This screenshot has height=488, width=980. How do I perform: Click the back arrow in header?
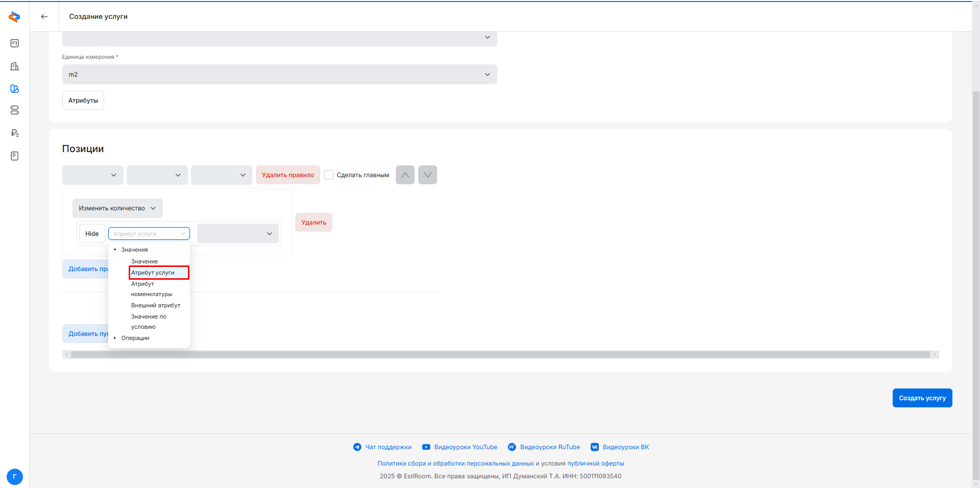coord(44,16)
